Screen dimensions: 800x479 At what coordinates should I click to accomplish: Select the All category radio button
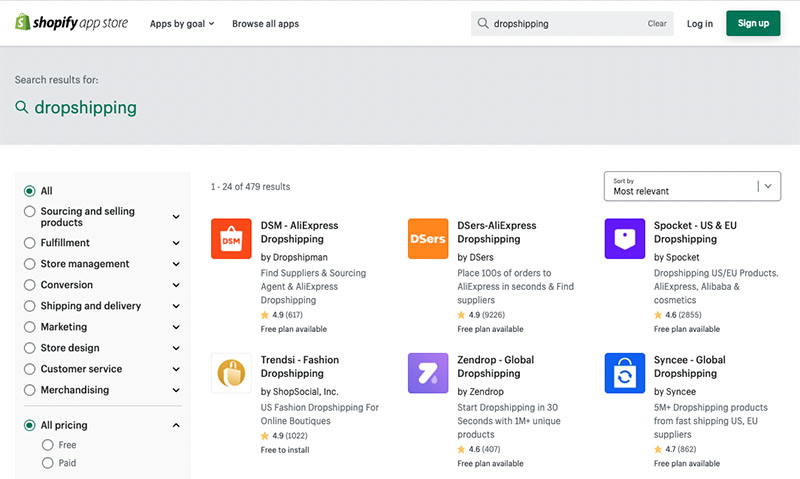30,191
